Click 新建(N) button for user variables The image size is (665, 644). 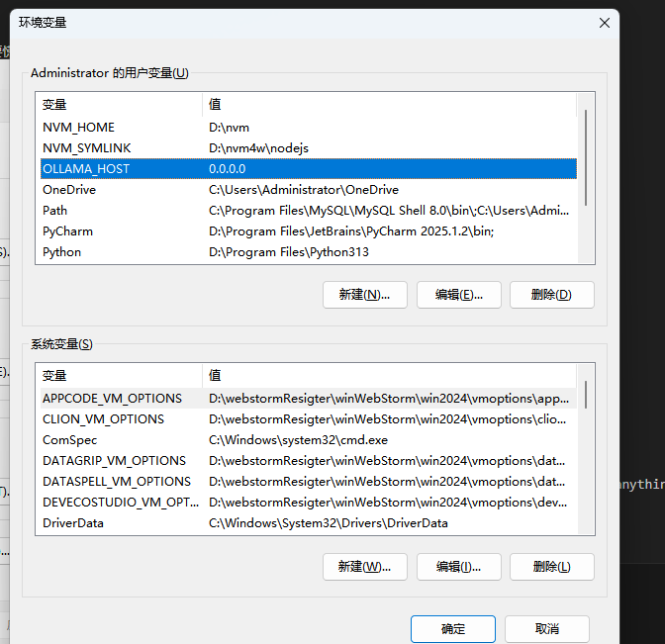tap(364, 295)
